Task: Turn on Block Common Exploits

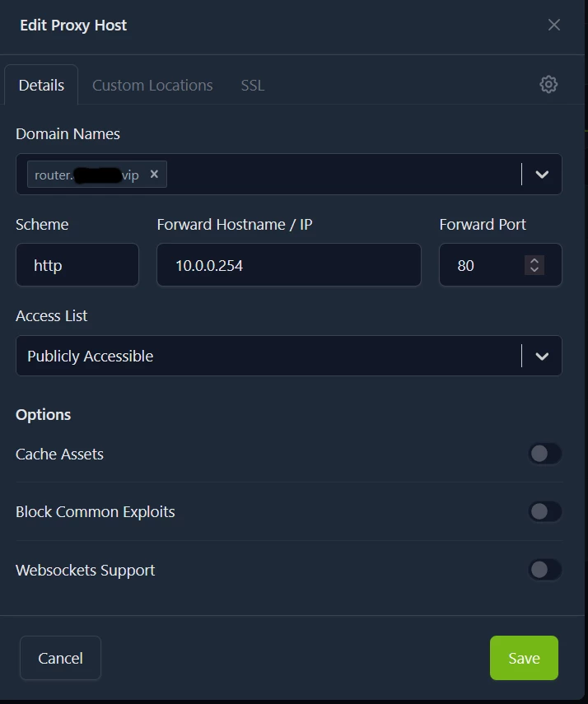Action: coord(544,511)
